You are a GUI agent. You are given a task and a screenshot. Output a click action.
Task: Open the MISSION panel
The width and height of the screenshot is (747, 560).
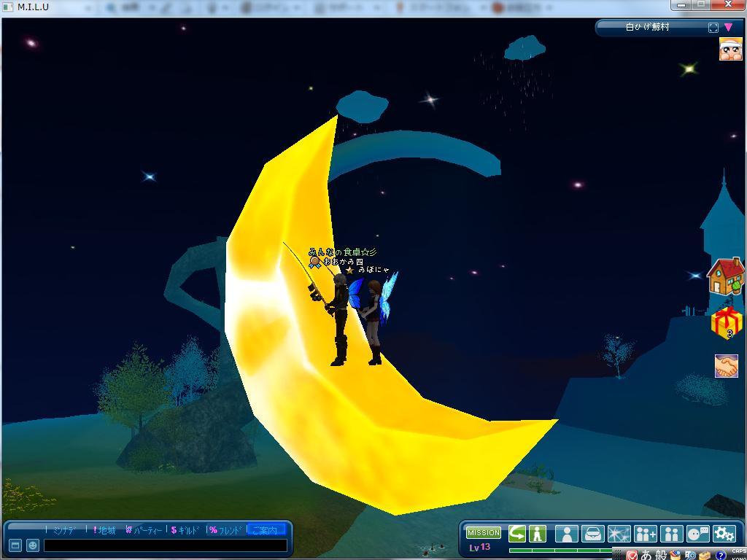click(x=483, y=533)
